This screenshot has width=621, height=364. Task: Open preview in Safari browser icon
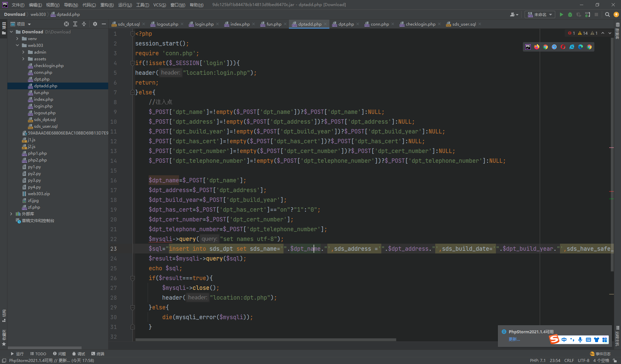(554, 47)
